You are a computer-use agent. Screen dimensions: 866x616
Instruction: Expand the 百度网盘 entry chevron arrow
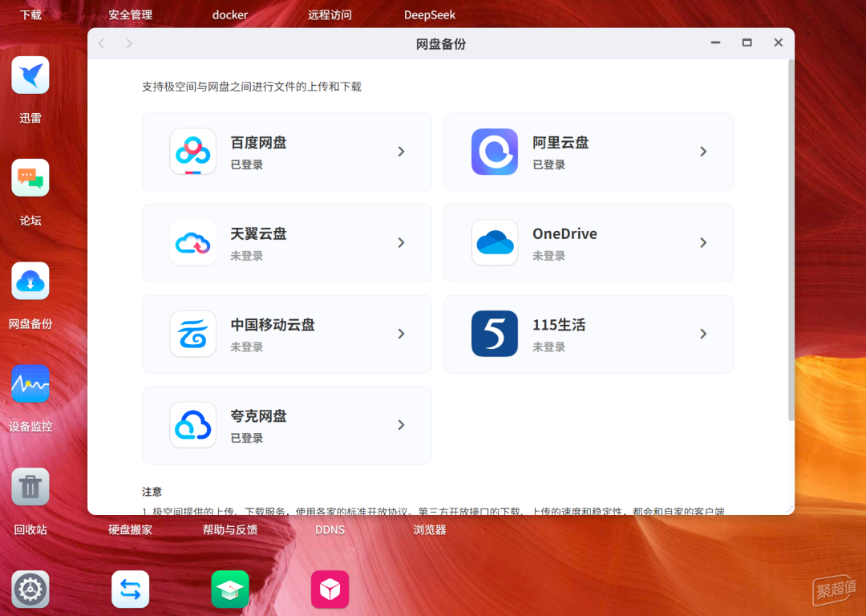click(x=401, y=152)
